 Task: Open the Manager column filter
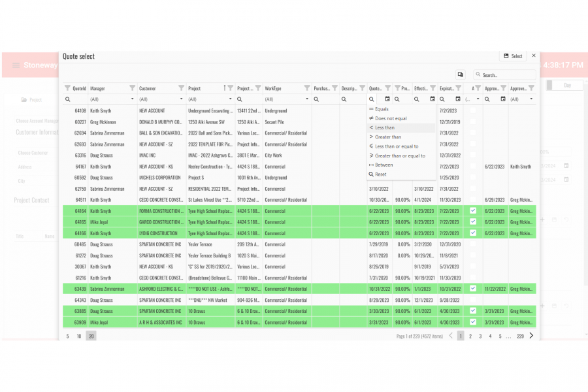(133, 88)
